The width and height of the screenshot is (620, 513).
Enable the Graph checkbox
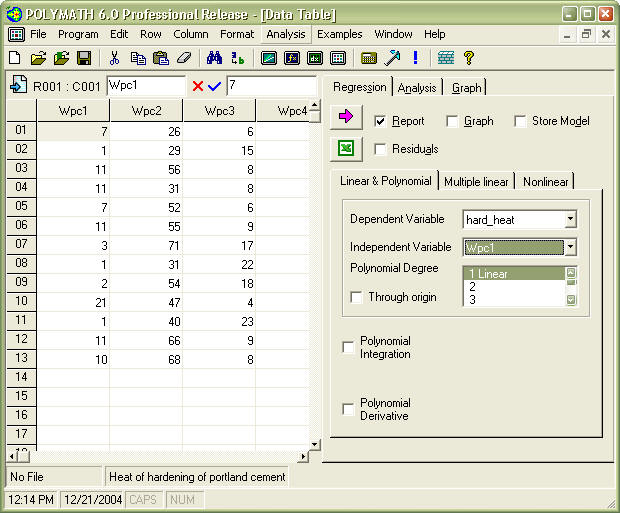pos(452,121)
